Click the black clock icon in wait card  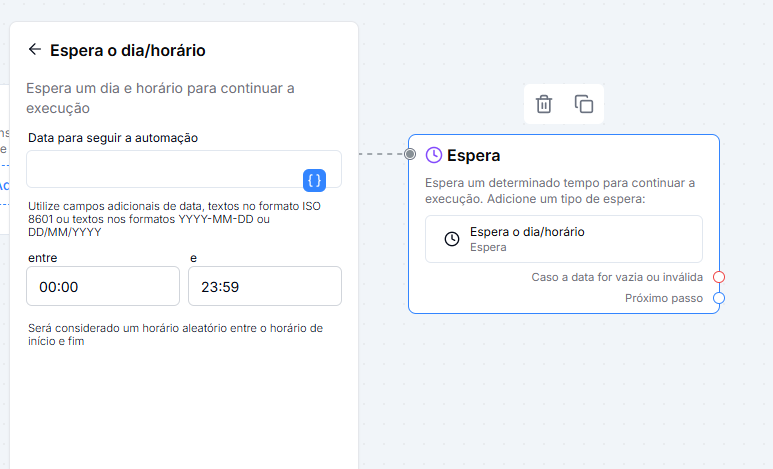[x=452, y=239]
